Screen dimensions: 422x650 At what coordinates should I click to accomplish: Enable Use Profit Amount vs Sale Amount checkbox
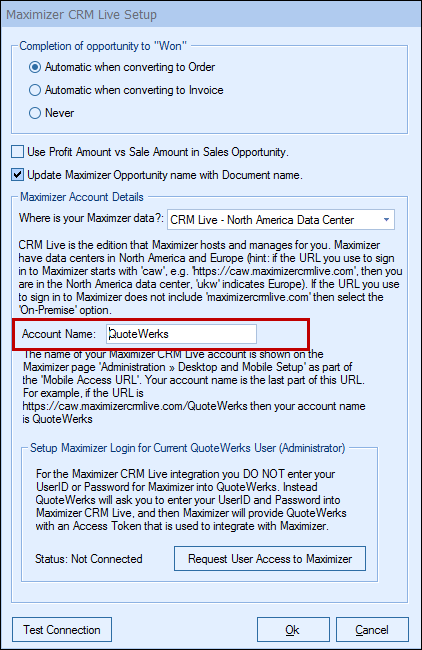(x=17, y=152)
